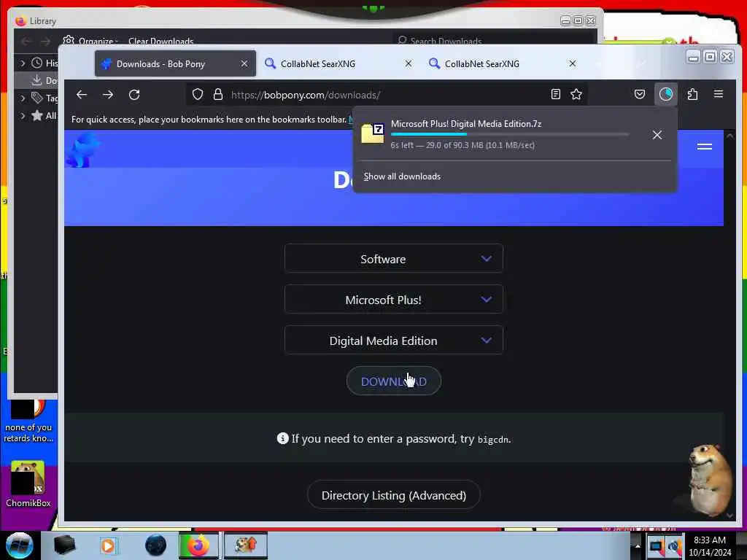Bookmark this page with the star icon

click(576, 94)
